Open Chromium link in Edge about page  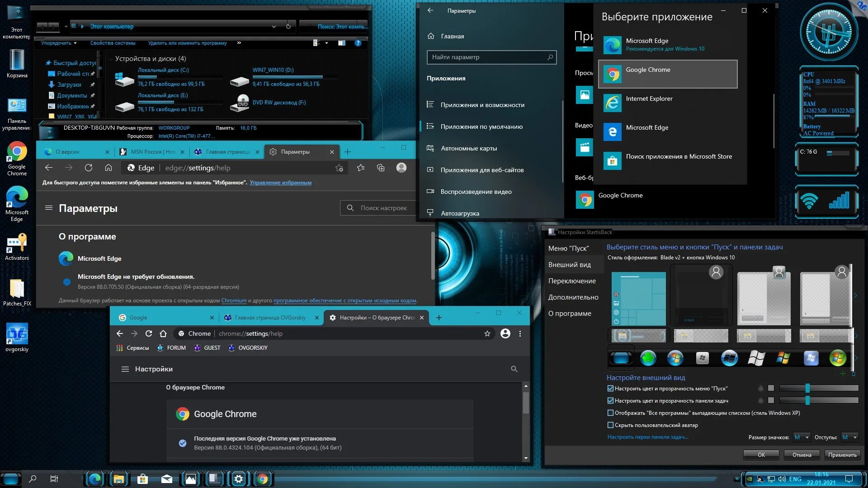pos(234,300)
